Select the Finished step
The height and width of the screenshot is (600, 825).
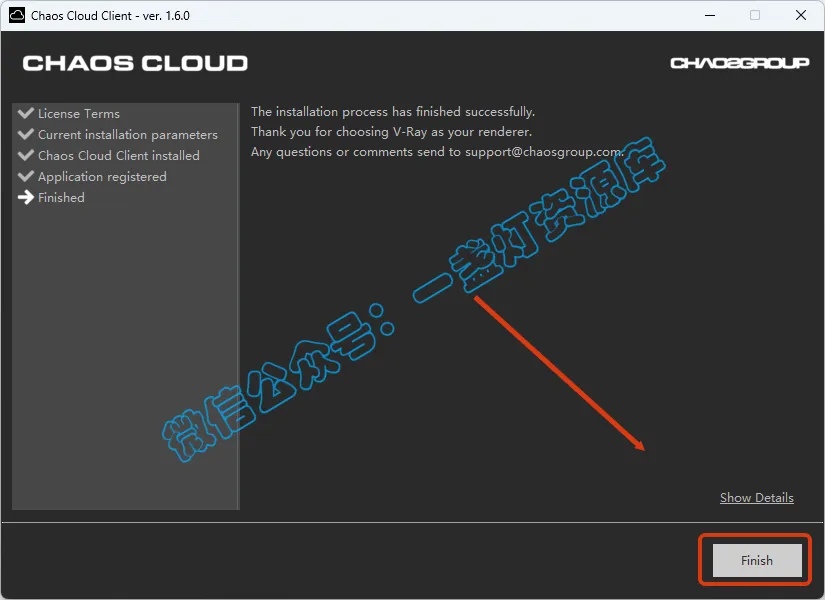[x=61, y=198]
